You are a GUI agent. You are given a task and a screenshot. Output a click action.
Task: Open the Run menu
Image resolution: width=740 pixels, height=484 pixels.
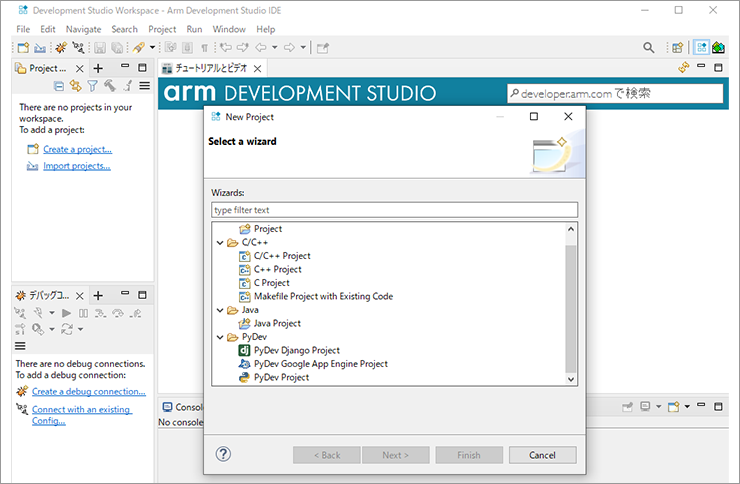(x=194, y=29)
